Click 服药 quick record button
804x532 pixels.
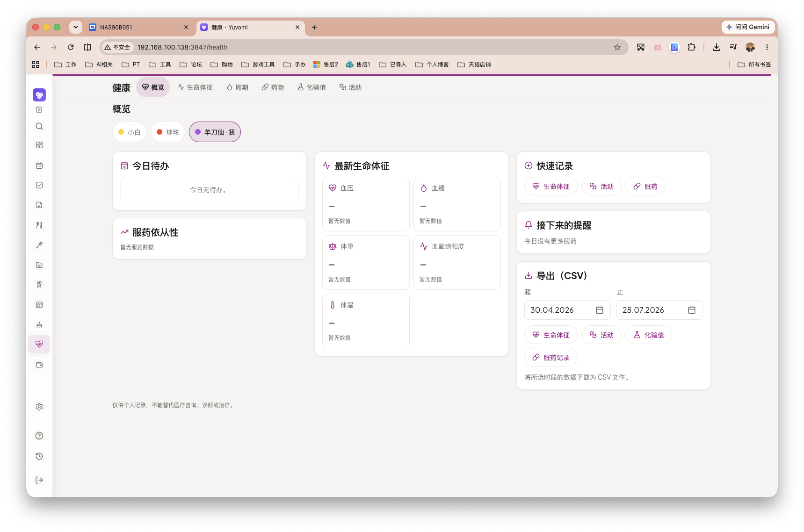(645, 187)
